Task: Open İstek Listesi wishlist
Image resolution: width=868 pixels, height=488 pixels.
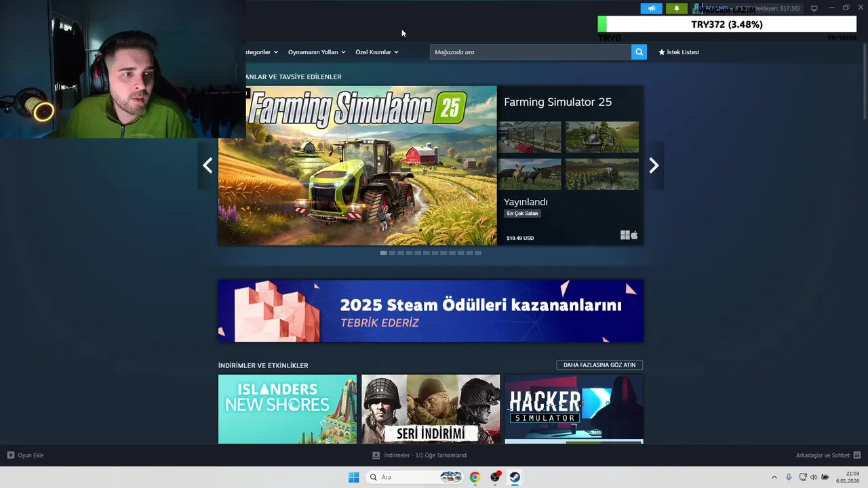Action: [679, 52]
